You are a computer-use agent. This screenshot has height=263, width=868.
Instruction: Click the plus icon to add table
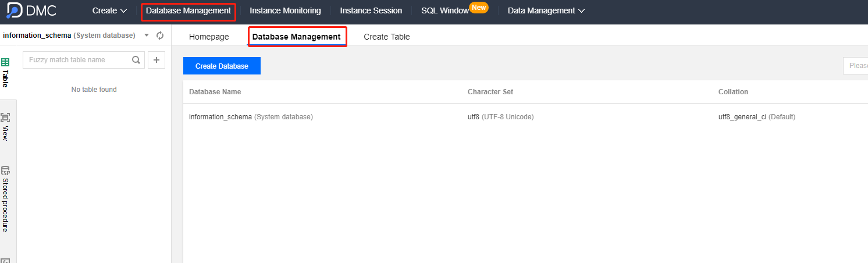pos(156,60)
